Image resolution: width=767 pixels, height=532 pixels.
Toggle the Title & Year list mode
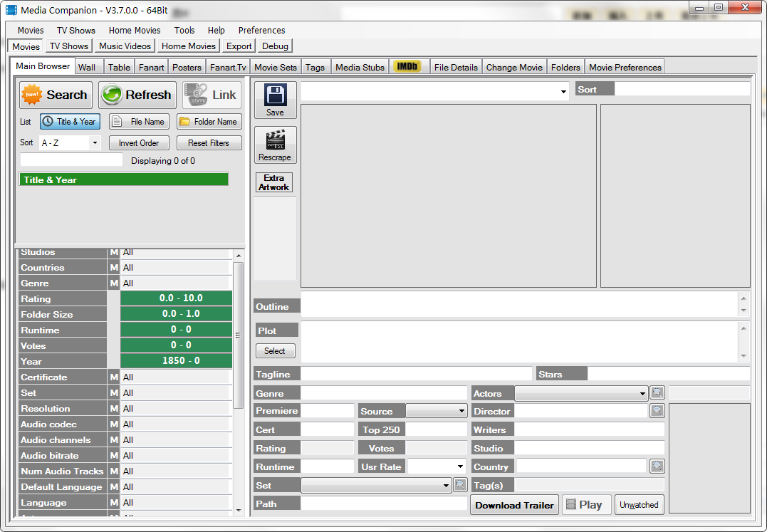point(70,122)
